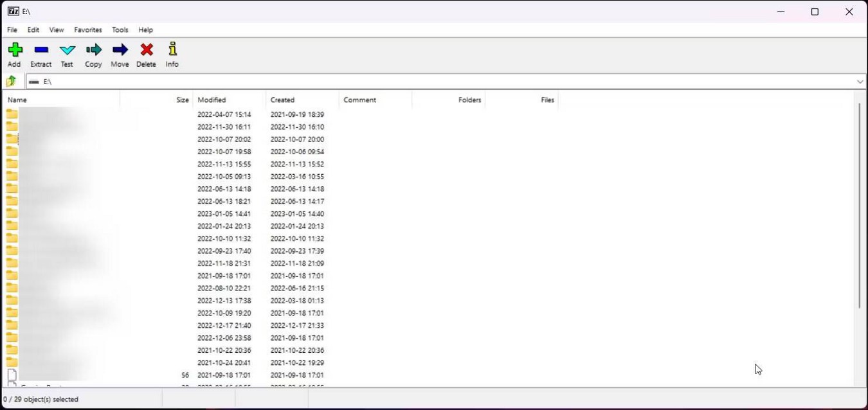
Task: Click the Copy toolbar icon
Action: click(x=93, y=55)
